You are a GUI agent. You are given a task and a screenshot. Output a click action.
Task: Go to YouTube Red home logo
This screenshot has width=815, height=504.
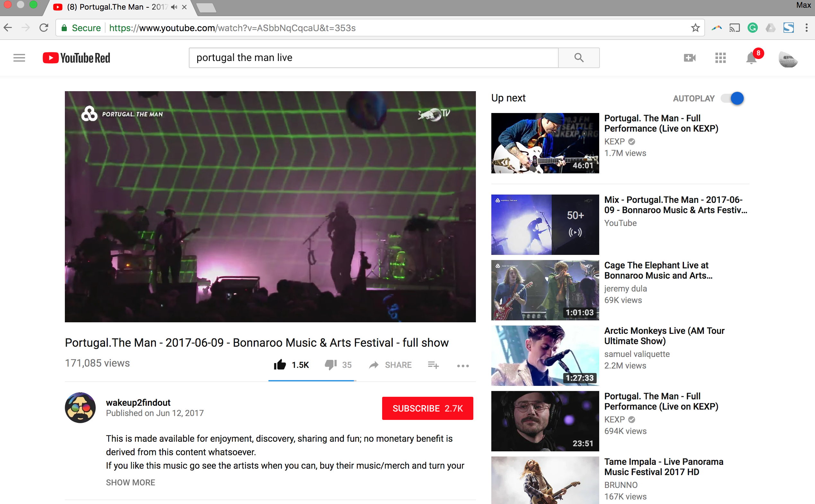pos(76,58)
